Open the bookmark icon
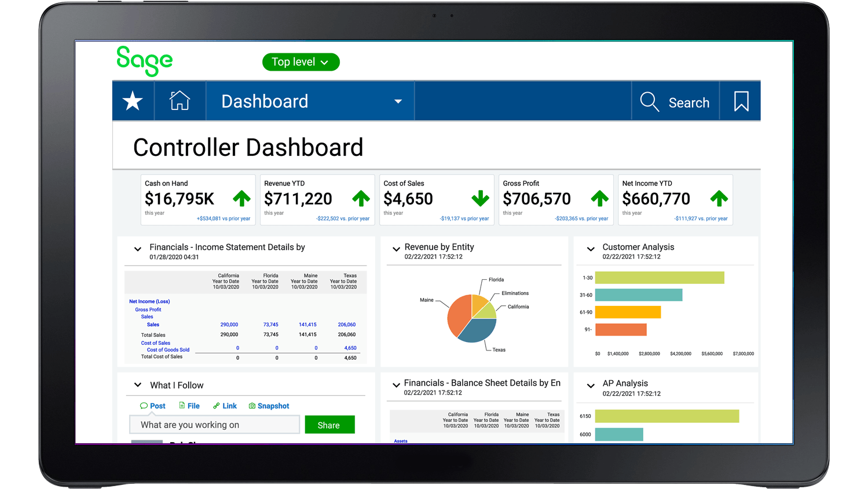 (x=741, y=101)
